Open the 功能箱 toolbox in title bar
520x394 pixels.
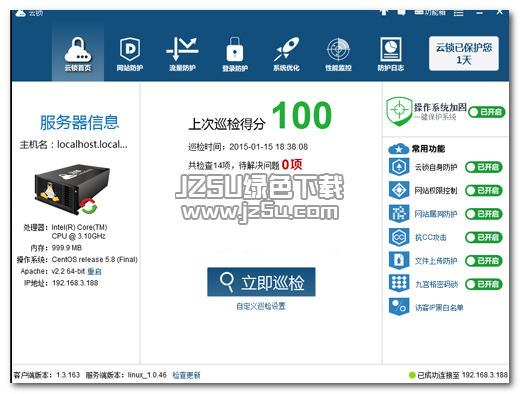click(x=430, y=13)
